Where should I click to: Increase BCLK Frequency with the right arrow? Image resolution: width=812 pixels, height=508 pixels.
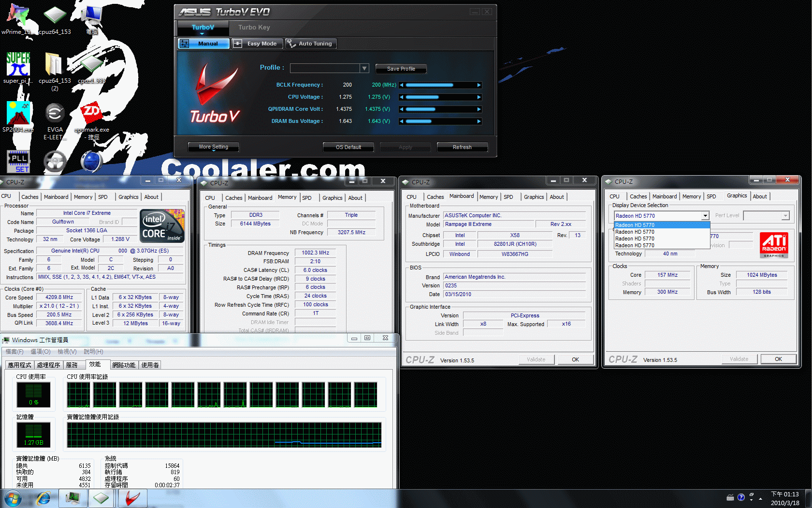[479, 85]
